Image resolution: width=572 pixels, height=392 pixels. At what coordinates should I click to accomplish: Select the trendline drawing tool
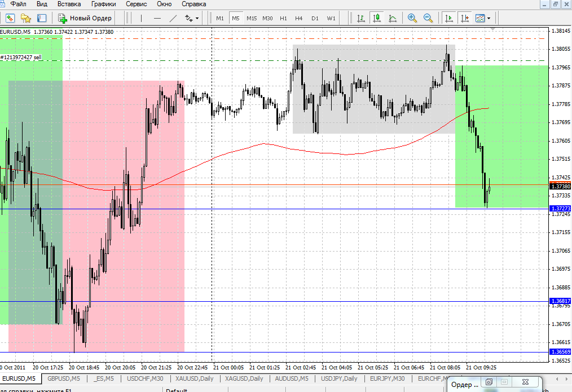click(x=173, y=18)
